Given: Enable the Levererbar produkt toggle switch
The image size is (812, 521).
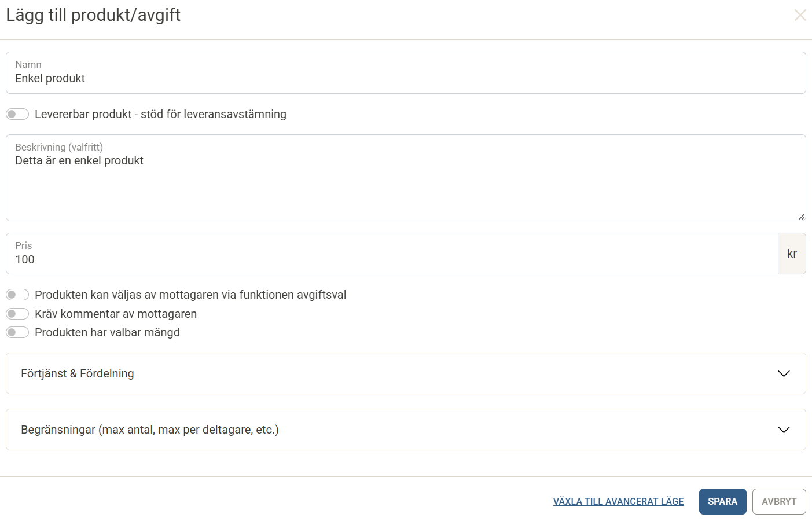Looking at the screenshot, I should 17,114.
